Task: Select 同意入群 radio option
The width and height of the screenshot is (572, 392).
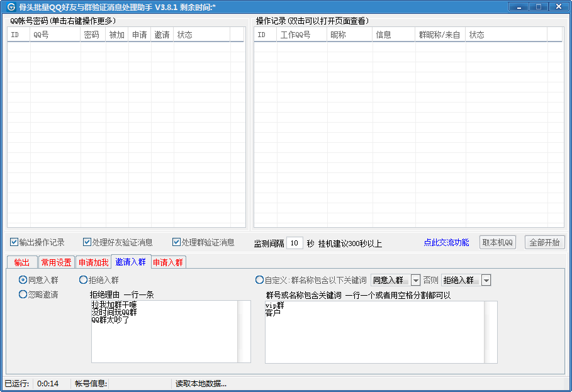Action: tap(23, 280)
